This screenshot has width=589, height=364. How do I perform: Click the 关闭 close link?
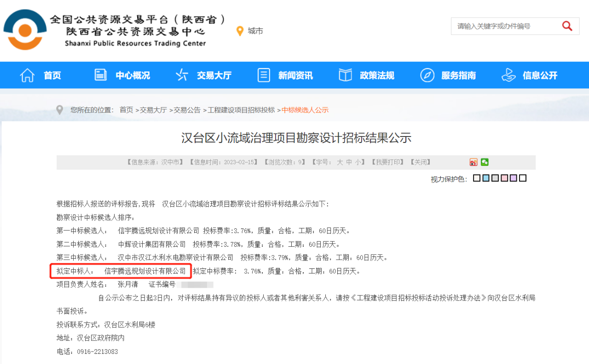click(419, 162)
